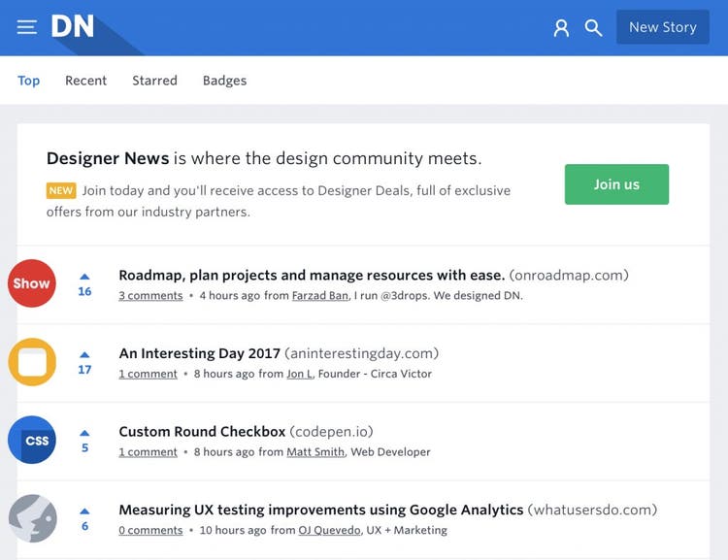Open Matt Smith's profile
This screenshot has width=728, height=560.
(x=315, y=452)
